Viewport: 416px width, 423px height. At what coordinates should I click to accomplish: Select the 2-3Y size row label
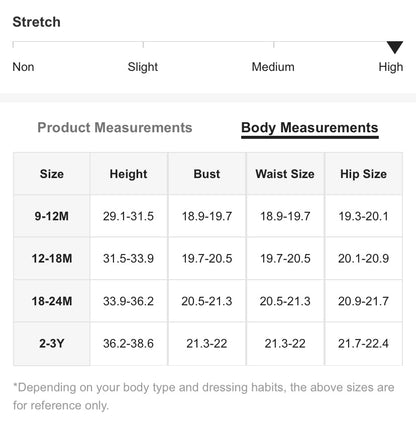pyautogui.click(x=52, y=343)
